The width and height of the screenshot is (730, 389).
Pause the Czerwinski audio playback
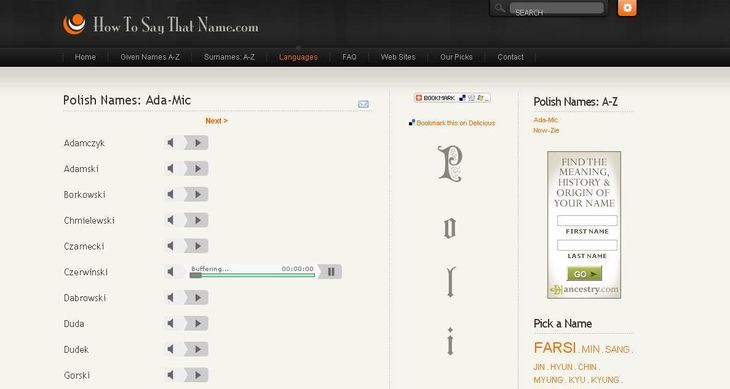tap(331, 272)
